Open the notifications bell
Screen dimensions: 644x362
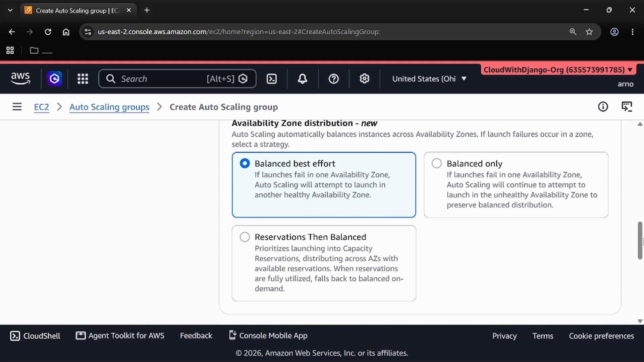tap(303, 79)
